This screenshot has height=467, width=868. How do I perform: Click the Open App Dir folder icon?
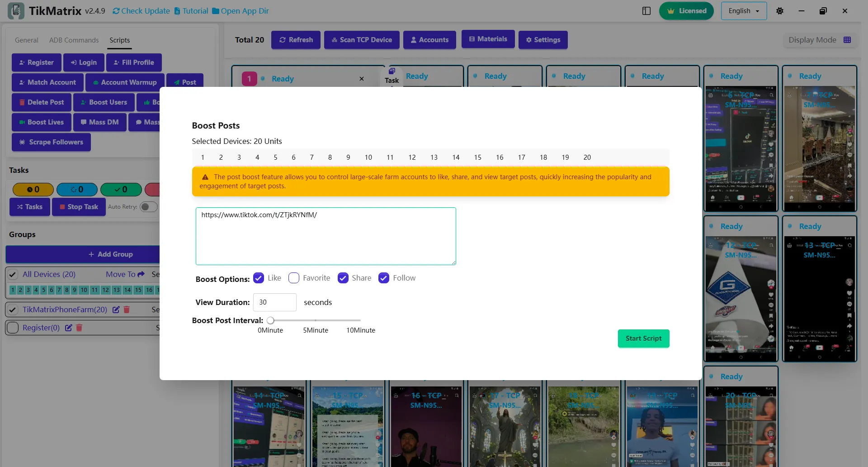212,10
